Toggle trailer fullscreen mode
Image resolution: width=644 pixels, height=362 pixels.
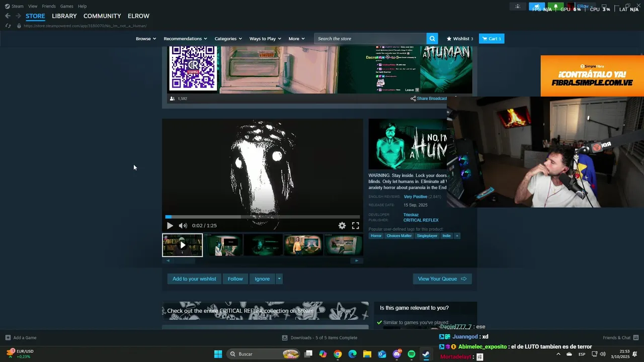coord(355,226)
